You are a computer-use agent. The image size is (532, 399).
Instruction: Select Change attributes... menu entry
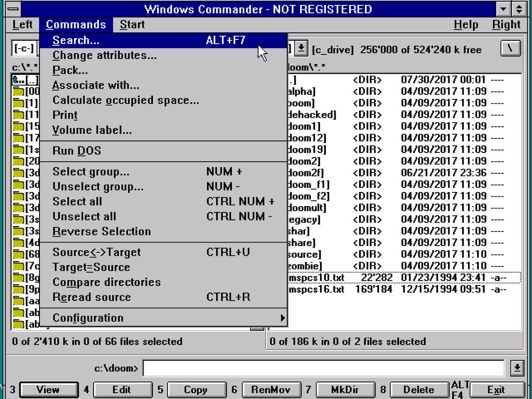click(x=164, y=55)
